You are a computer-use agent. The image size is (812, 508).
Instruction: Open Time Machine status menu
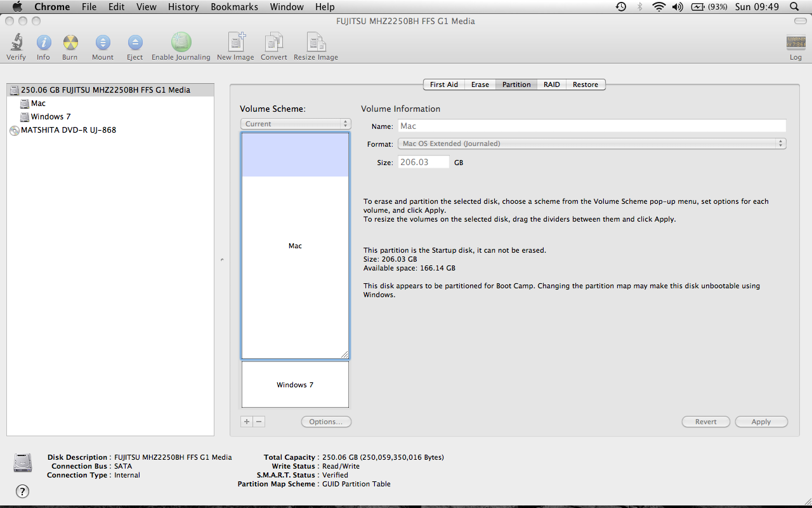coord(621,7)
